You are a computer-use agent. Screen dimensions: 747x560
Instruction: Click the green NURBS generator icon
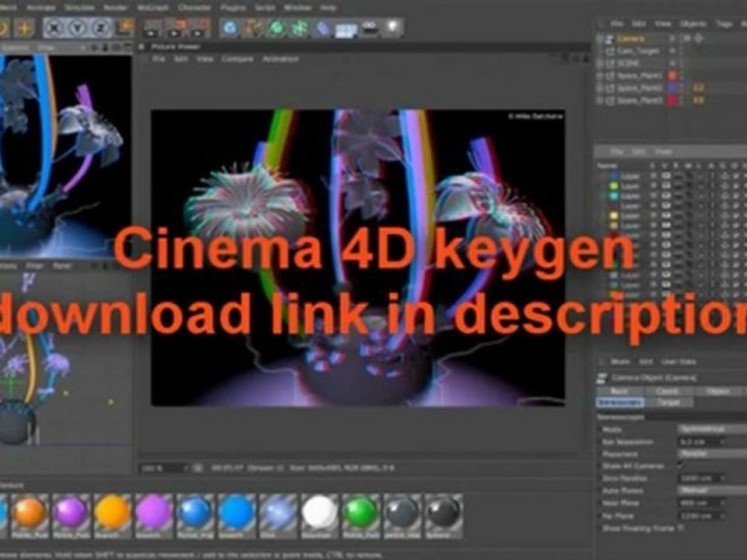(x=276, y=28)
